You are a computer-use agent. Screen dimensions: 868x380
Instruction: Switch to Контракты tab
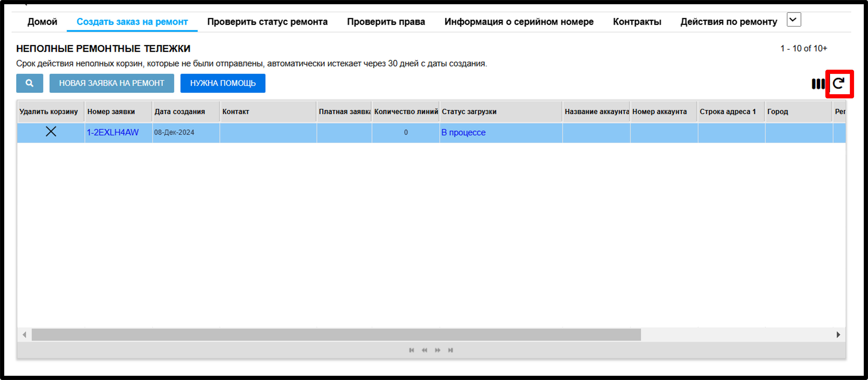[x=637, y=22]
